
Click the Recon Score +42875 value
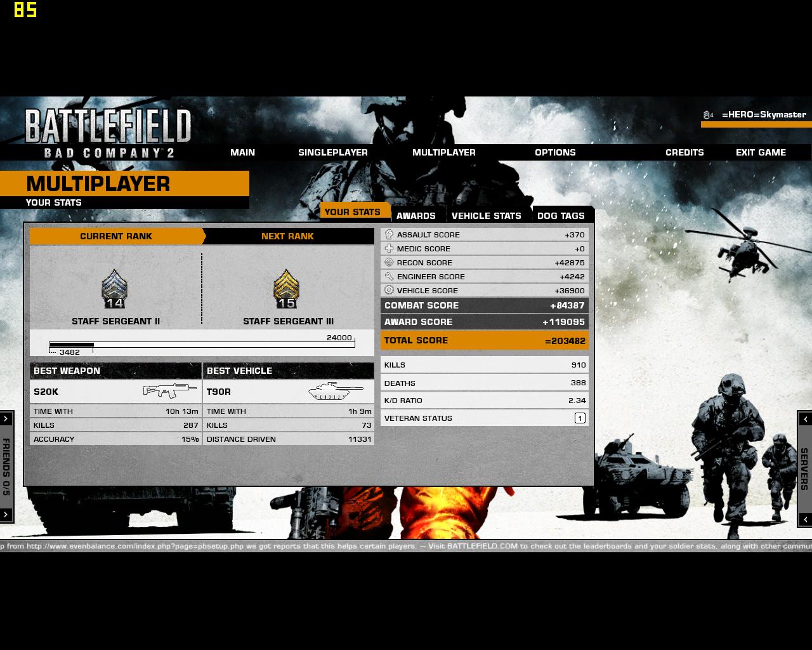[570, 263]
